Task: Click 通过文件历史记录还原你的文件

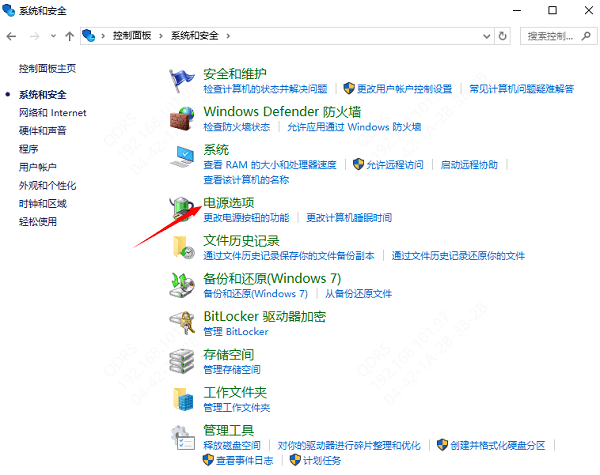Action: pyautogui.click(x=458, y=255)
